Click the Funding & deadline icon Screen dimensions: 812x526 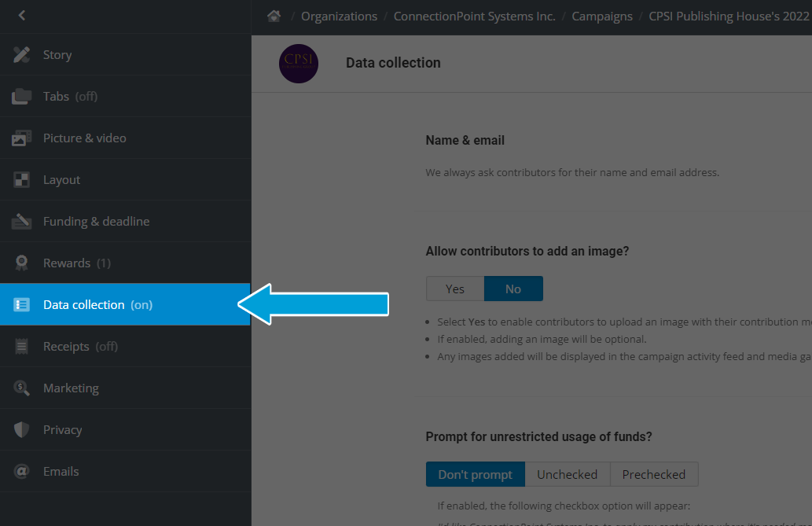pyautogui.click(x=21, y=221)
